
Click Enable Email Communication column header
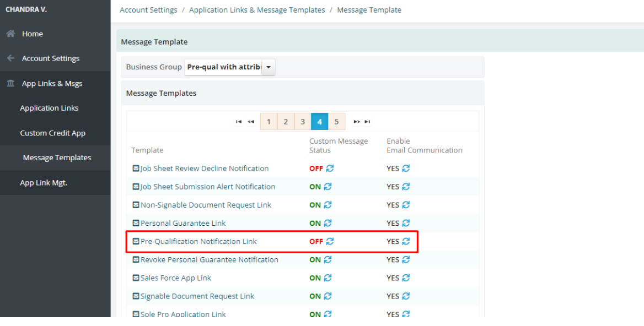pyautogui.click(x=424, y=145)
